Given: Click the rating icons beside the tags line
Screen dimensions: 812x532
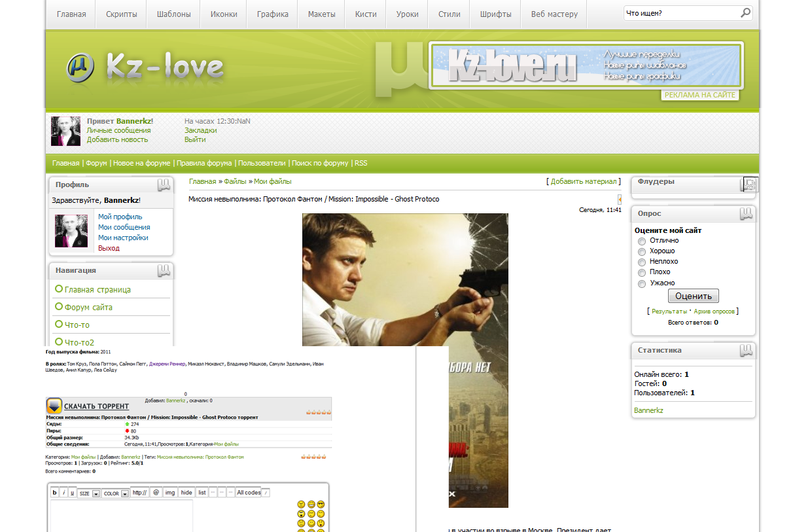Looking at the screenshot, I should click(x=313, y=456).
